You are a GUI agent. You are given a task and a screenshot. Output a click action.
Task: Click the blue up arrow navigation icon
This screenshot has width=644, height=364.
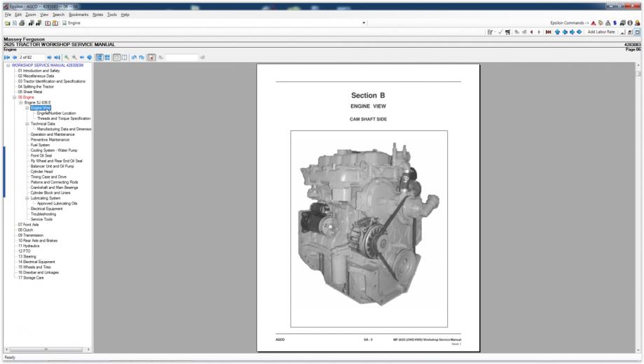point(559,32)
